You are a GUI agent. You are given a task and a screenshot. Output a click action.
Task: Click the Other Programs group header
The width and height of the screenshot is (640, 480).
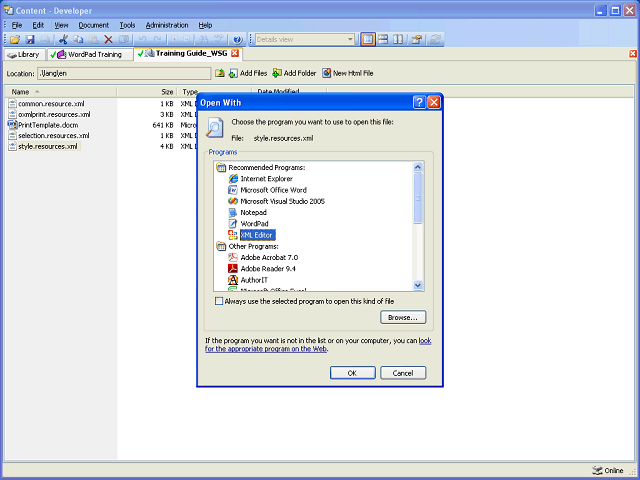[x=253, y=246]
